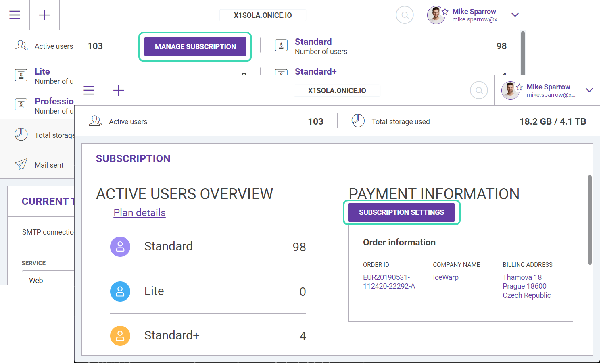Click the Manage Subscription button
601x364 pixels.
click(195, 47)
